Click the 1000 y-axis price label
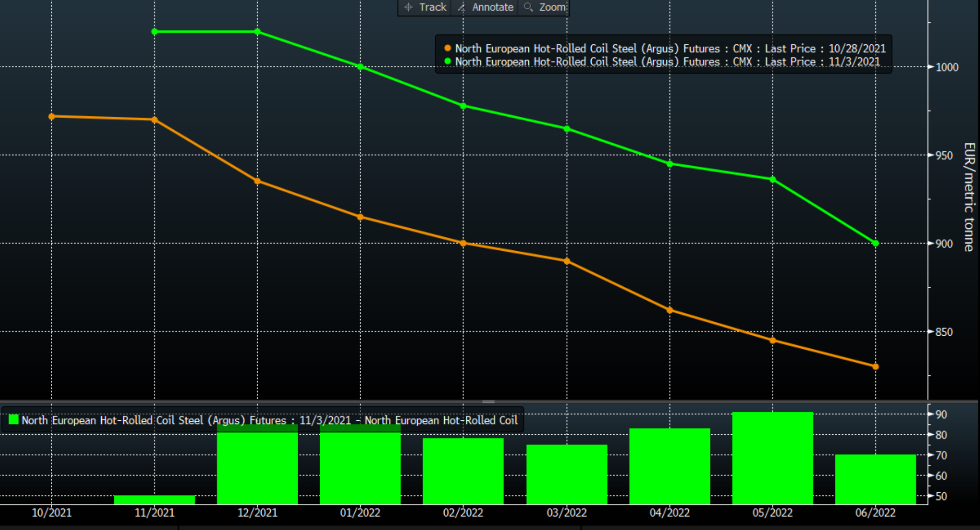Screen dimensions: 980x530 pyautogui.click(x=947, y=67)
